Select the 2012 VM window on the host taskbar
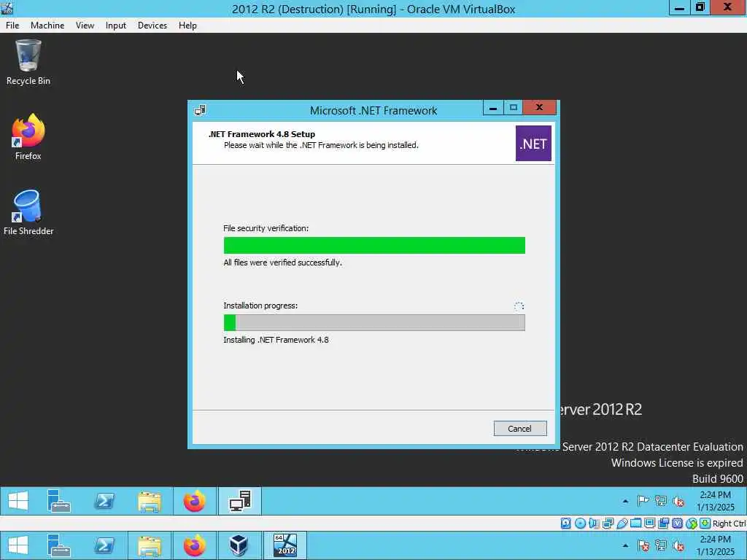Screen dimensions: 747x560 285,545
